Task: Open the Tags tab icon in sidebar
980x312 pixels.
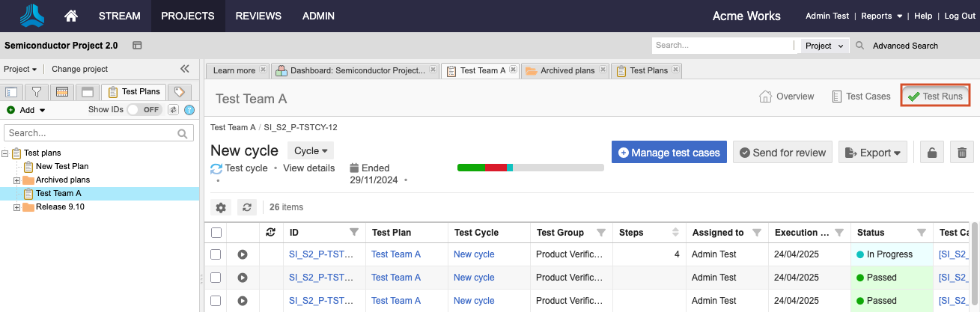Action: pos(179,92)
